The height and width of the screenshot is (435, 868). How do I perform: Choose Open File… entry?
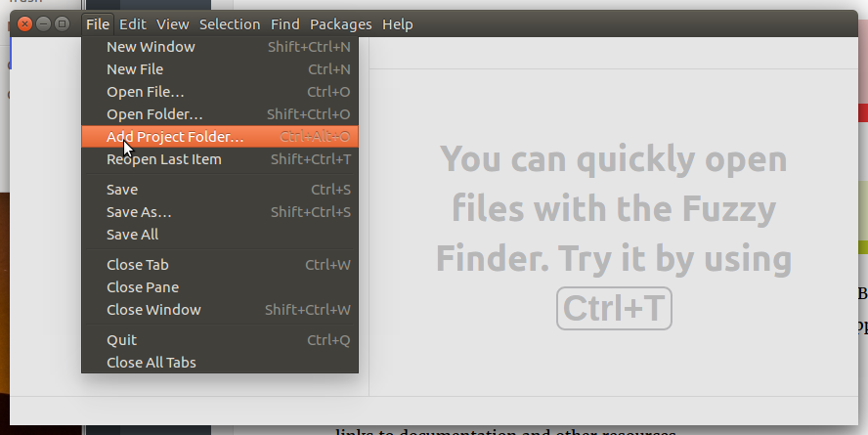point(220,92)
